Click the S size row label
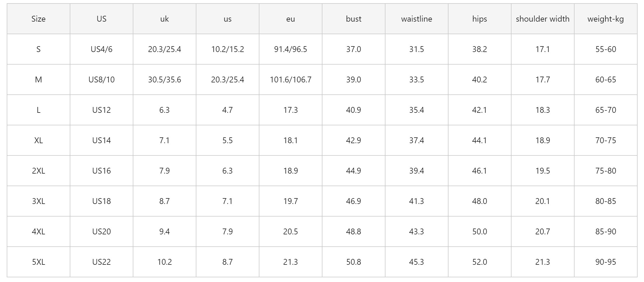 [39, 49]
